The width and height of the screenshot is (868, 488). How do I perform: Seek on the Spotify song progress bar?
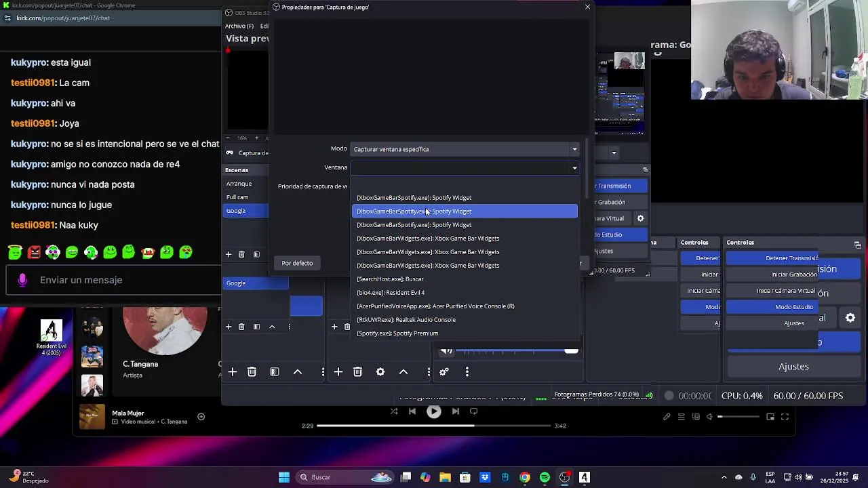(434, 426)
